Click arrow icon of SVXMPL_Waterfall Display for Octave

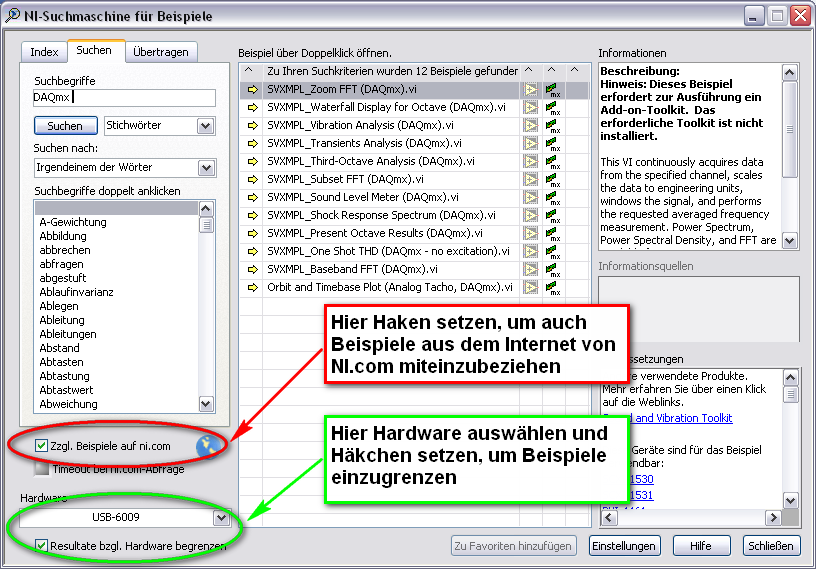(252, 108)
